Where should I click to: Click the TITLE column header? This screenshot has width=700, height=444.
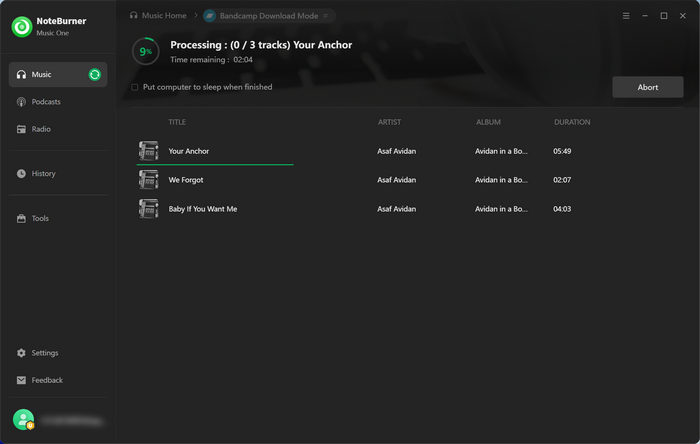[x=177, y=122]
